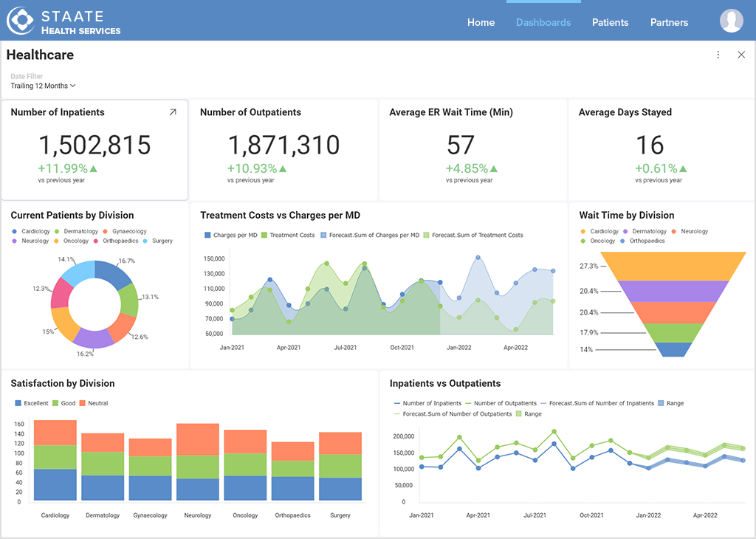Open the Patients page
Screen dimensions: 756x539
(610, 22)
